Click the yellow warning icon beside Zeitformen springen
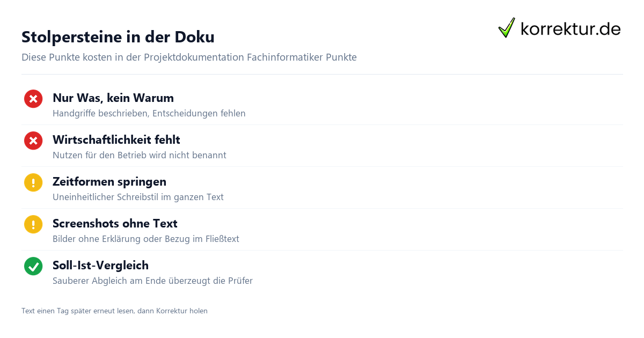The image size is (644, 338). click(33, 182)
